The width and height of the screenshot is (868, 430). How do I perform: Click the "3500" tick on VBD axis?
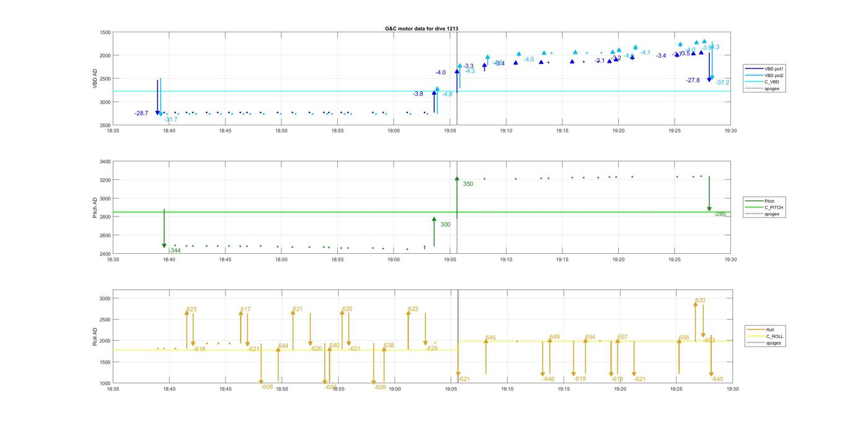coord(105,125)
